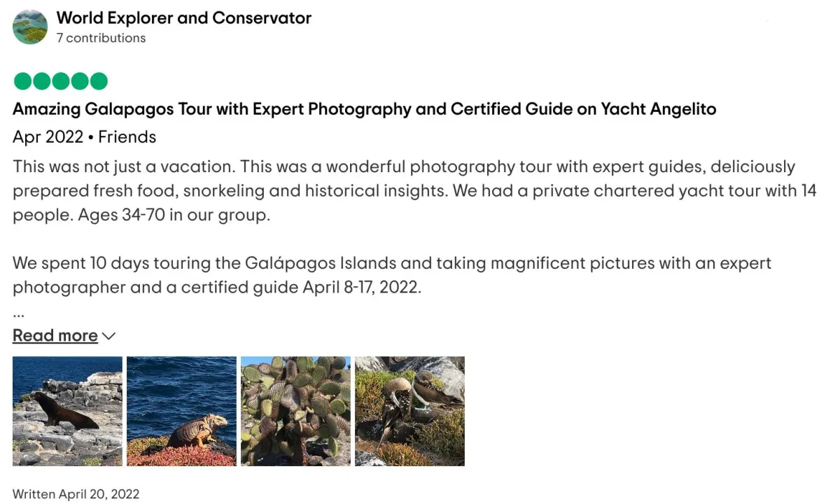The image size is (840, 504).
Task: Click the chevron beside Read more
Action: tap(108, 337)
